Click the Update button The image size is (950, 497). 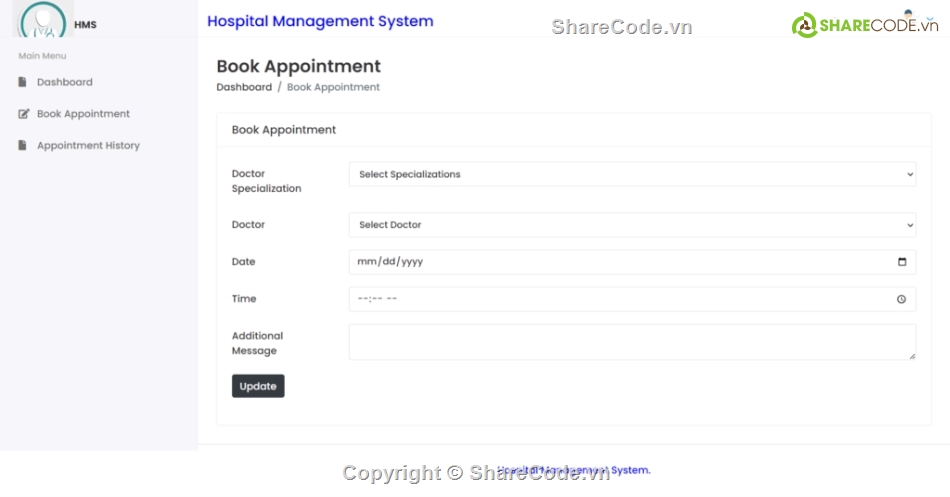[x=258, y=386]
